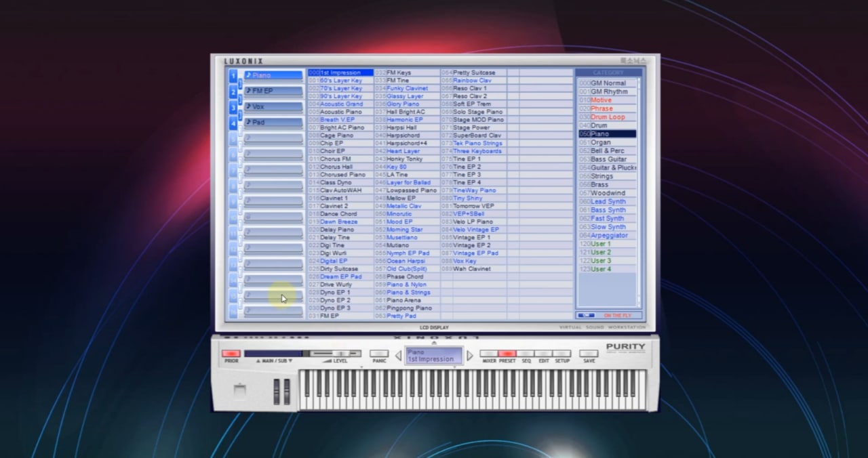Select Phrase category
868x458 pixels.
pyautogui.click(x=607, y=108)
